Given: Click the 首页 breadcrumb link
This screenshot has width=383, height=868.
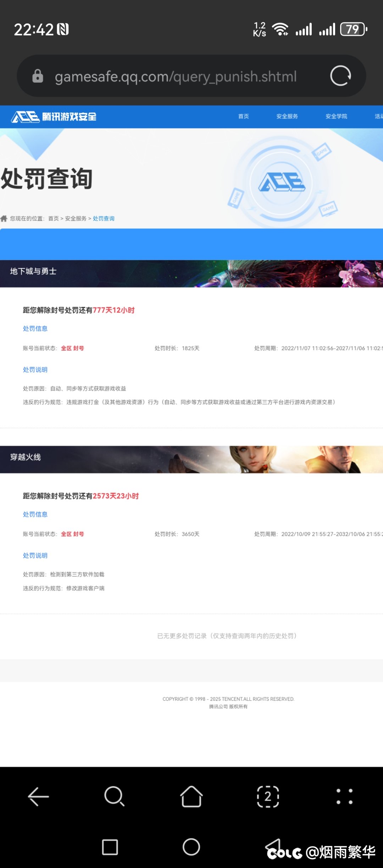Looking at the screenshot, I should tap(54, 218).
